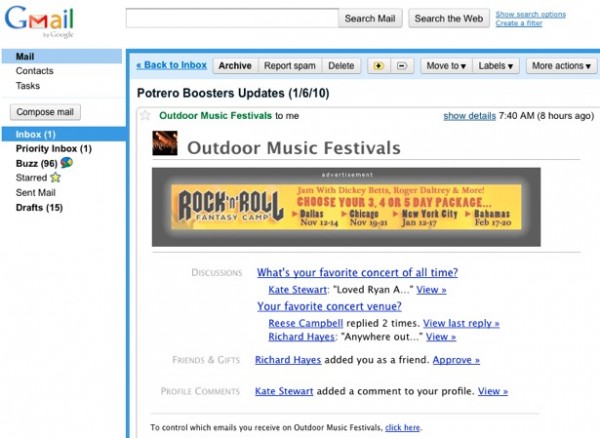Click the Buzz colorful bubble icon
The height and width of the screenshot is (438, 600).
pos(67,163)
